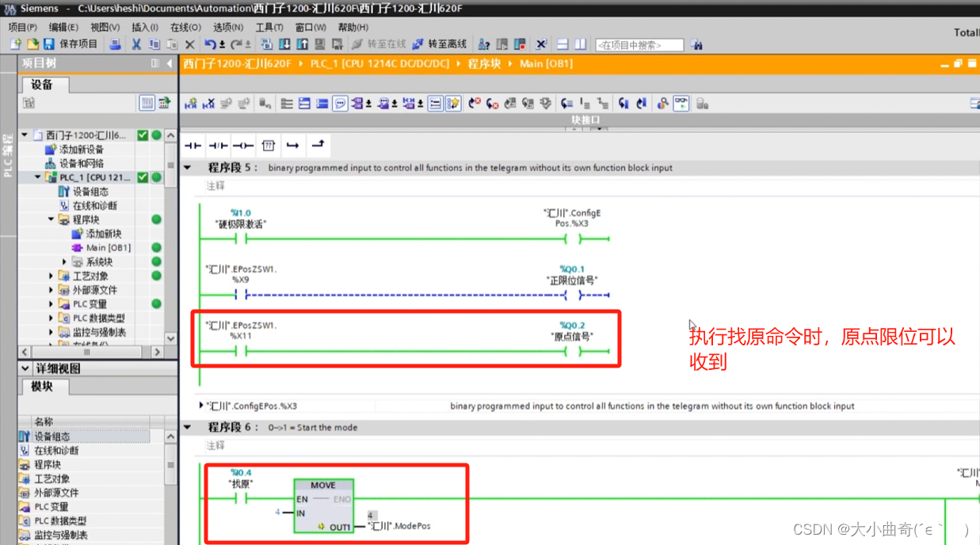The image size is (980, 545).
Task: Click insert network icon in editor toolbar
Action: tap(190, 103)
